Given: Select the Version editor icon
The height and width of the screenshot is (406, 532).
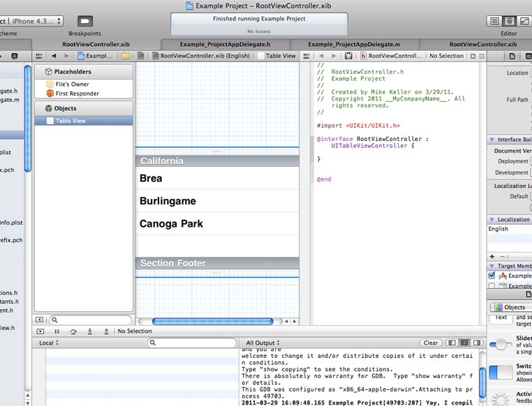Looking at the screenshot, I should pyautogui.click(x=524, y=22).
